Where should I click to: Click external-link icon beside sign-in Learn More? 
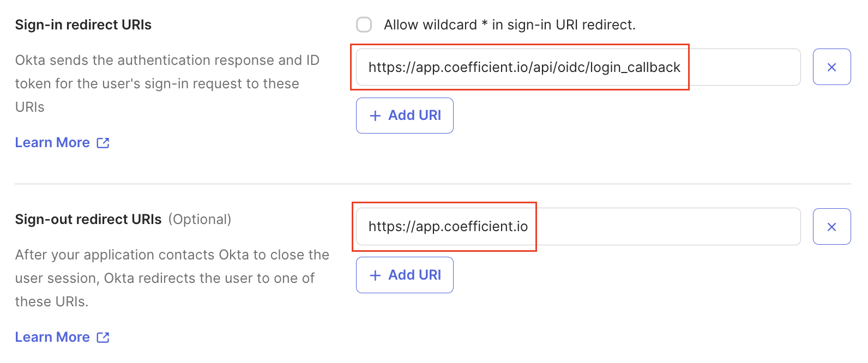click(103, 143)
